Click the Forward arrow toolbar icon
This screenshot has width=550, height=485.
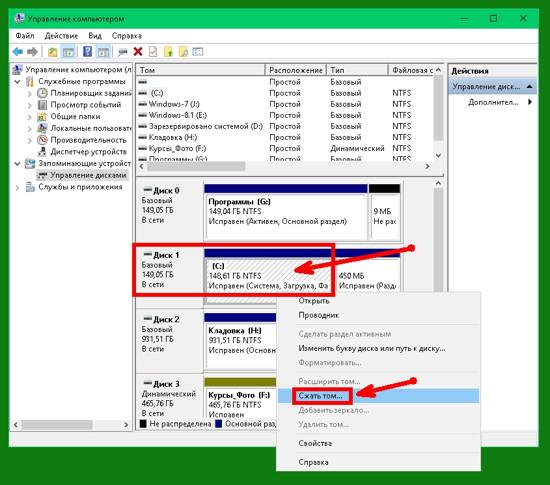click(32, 52)
